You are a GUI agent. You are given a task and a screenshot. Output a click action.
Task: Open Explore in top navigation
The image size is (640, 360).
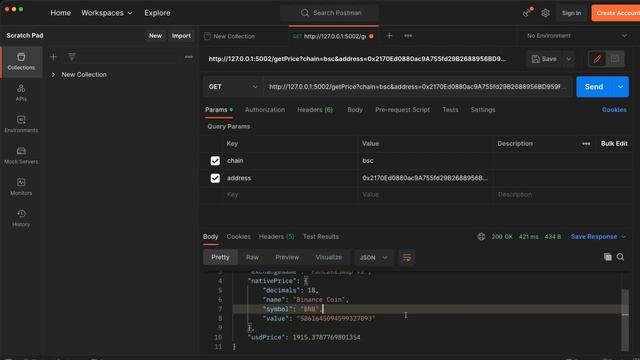[157, 13]
